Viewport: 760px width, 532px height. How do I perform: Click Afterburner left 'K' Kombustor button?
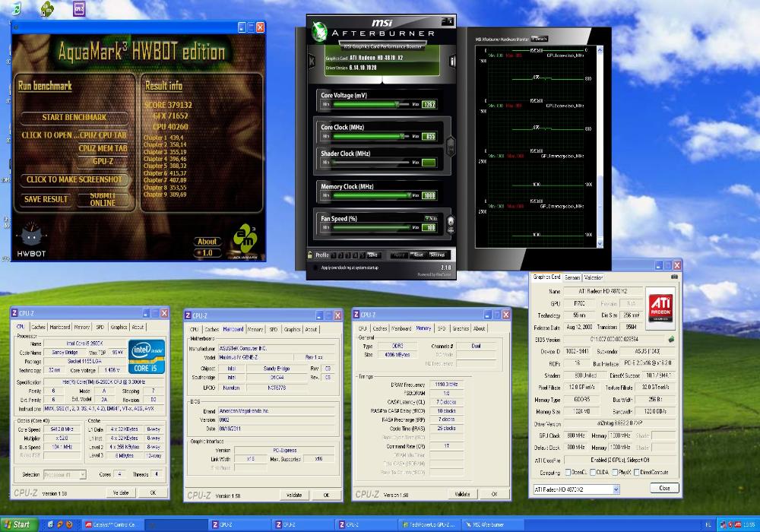point(312,61)
